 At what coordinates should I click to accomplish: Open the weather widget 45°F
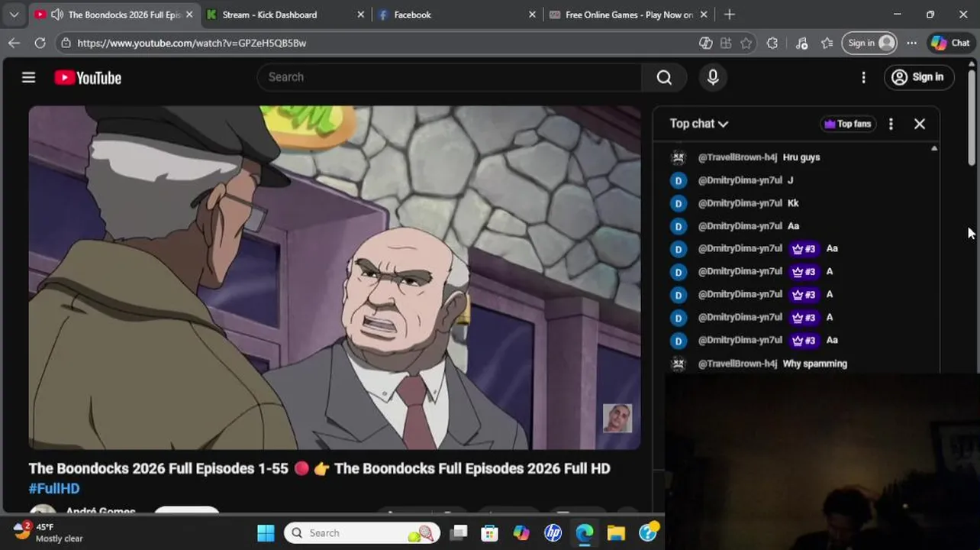pyautogui.click(x=49, y=532)
